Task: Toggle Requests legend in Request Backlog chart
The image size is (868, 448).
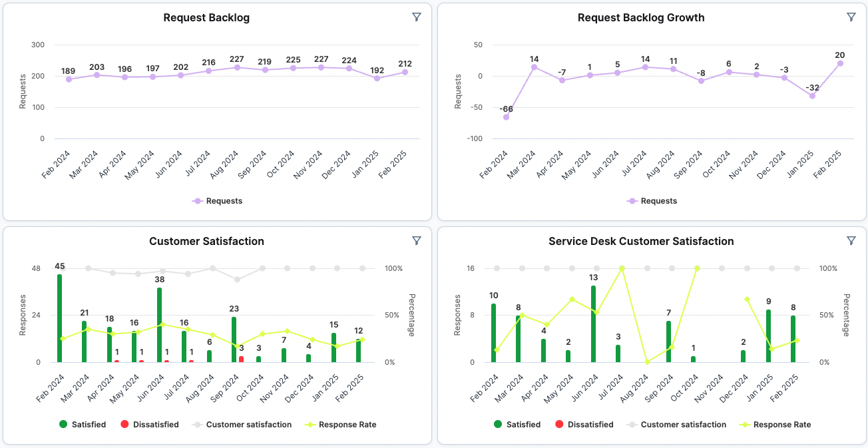Action: (x=218, y=201)
